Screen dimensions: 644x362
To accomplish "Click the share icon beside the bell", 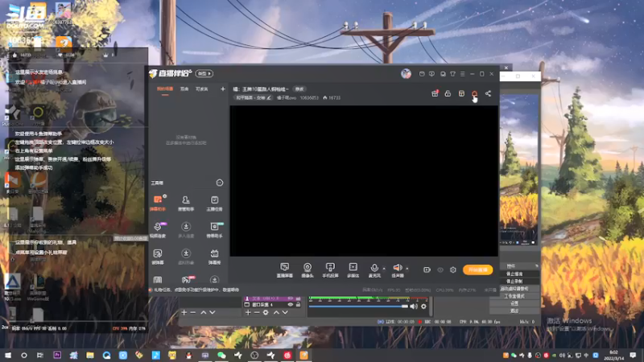I will (x=488, y=93).
